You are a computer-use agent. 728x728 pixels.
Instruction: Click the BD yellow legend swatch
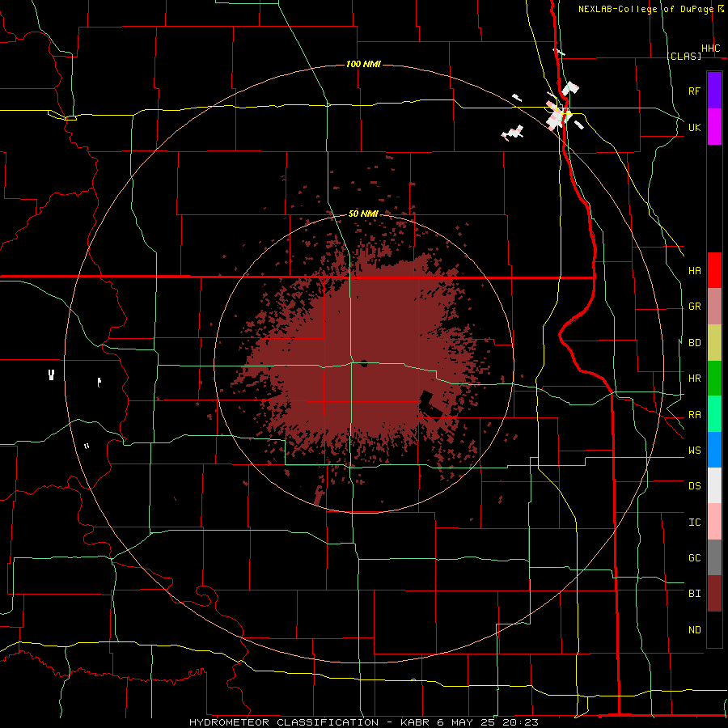click(714, 342)
